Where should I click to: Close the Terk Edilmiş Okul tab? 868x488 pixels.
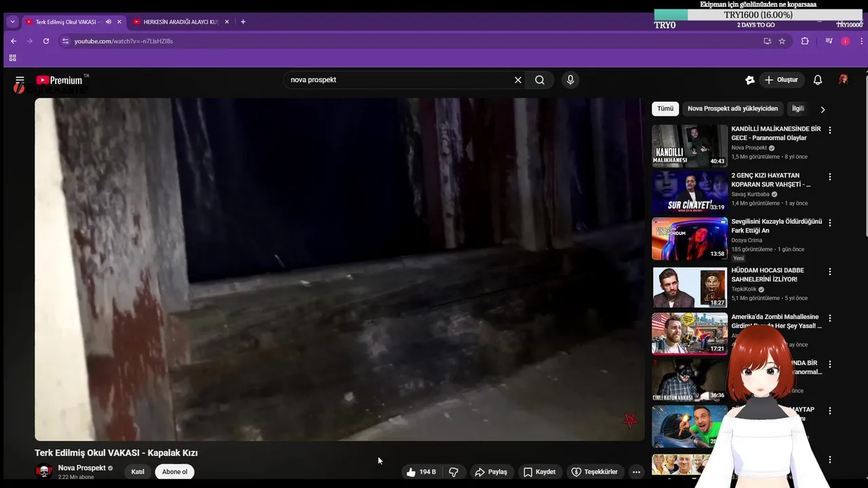[119, 22]
